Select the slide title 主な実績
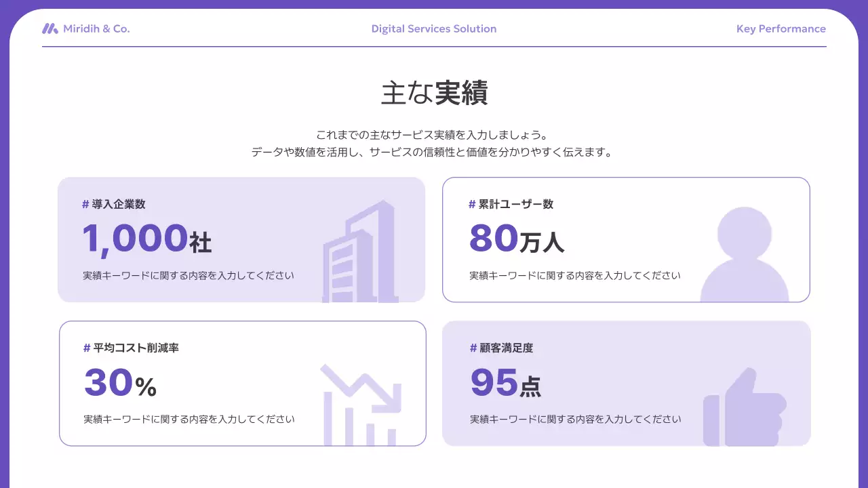 click(434, 93)
